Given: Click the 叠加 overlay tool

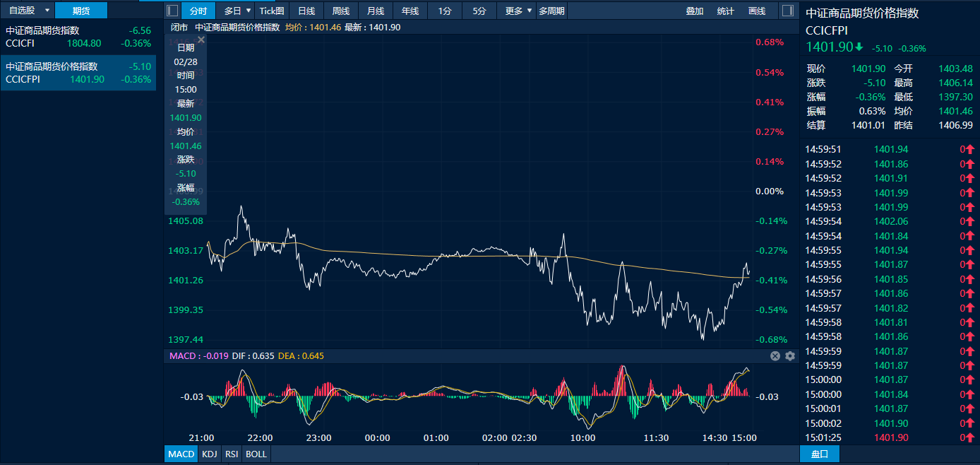Looking at the screenshot, I should [695, 11].
